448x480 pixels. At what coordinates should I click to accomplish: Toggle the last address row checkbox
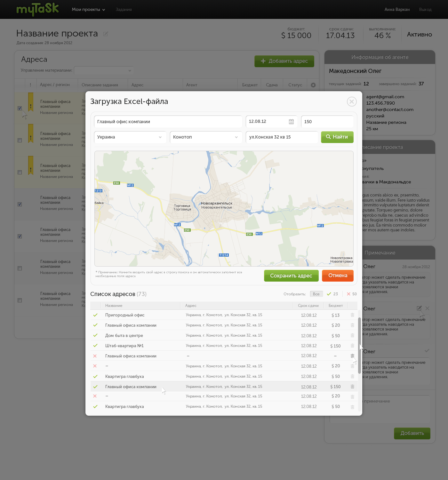point(20,300)
